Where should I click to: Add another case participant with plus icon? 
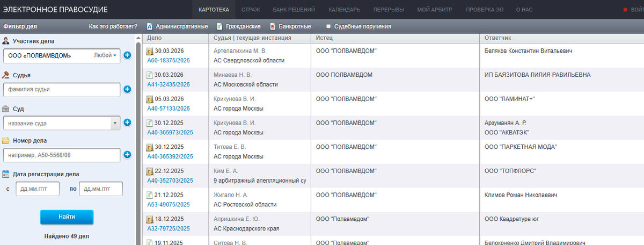pyautogui.click(x=127, y=55)
